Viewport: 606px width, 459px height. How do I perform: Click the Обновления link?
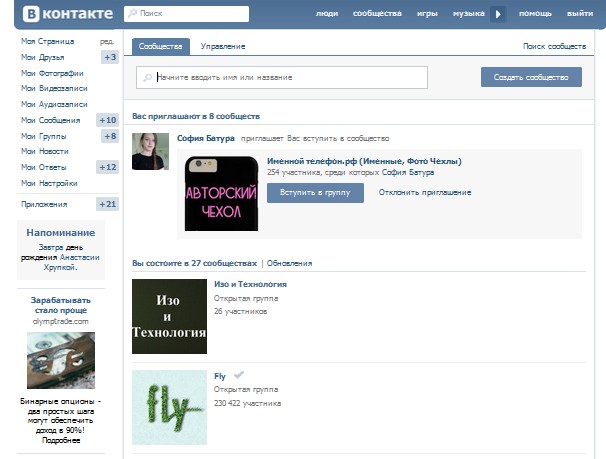(289, 263)
